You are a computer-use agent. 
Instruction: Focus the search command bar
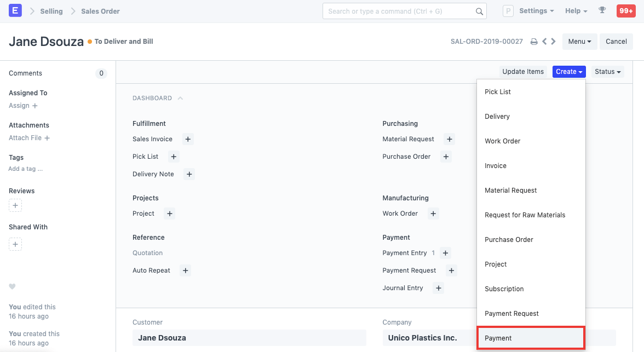pos(405,11)
